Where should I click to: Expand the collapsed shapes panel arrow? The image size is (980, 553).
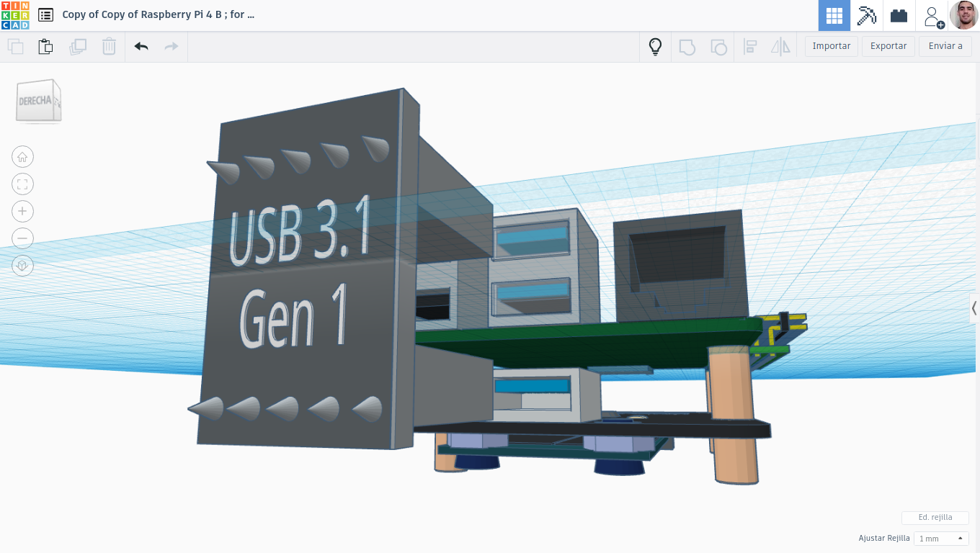coord(974,308)
